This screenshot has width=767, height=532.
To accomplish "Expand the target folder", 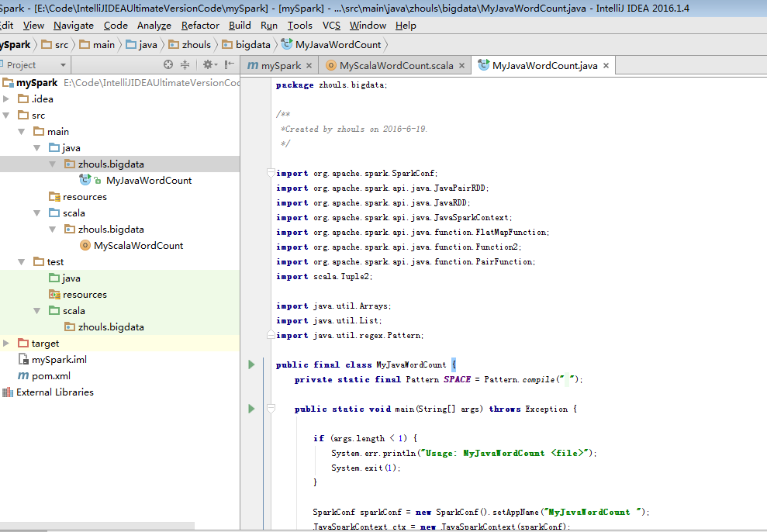I will (6, 344).
